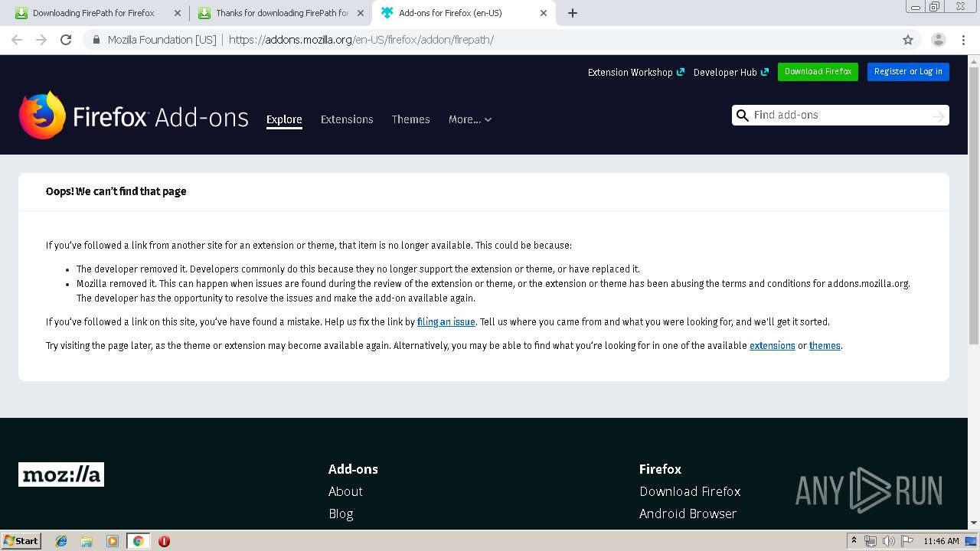Image resolution: width=980 pixels, height=551 pixels.
Task: Open the Windows Start menu
Action: (x=21, y=541)
